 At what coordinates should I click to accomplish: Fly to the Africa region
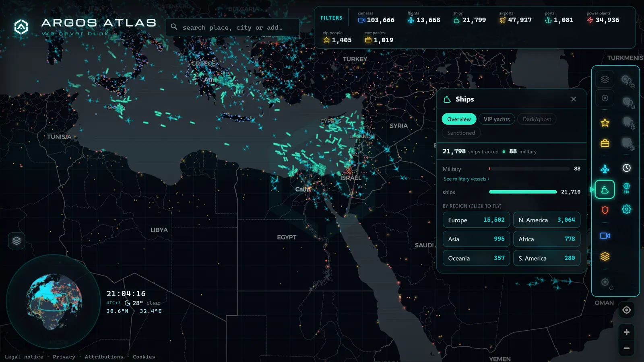[x=547, y=239]
